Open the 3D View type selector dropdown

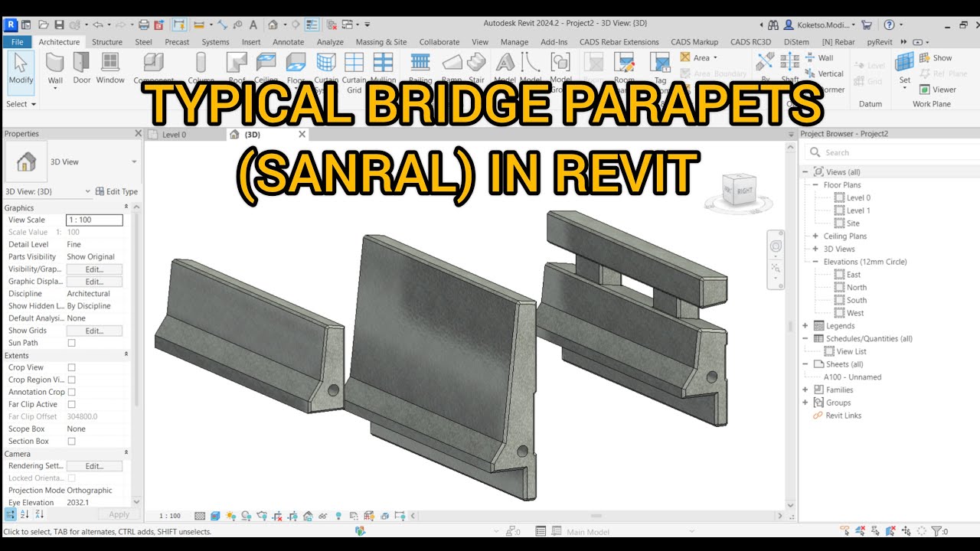tap(134, 161)
